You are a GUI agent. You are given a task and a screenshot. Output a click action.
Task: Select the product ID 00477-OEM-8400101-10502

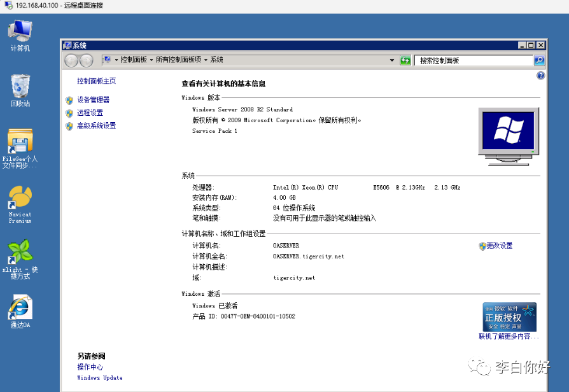tap(258, 316)
